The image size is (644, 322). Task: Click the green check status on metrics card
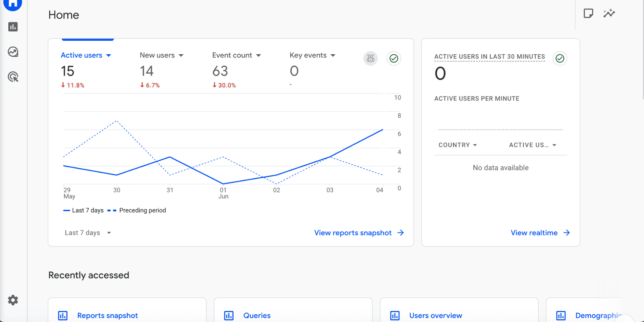(x=394, y=58)
